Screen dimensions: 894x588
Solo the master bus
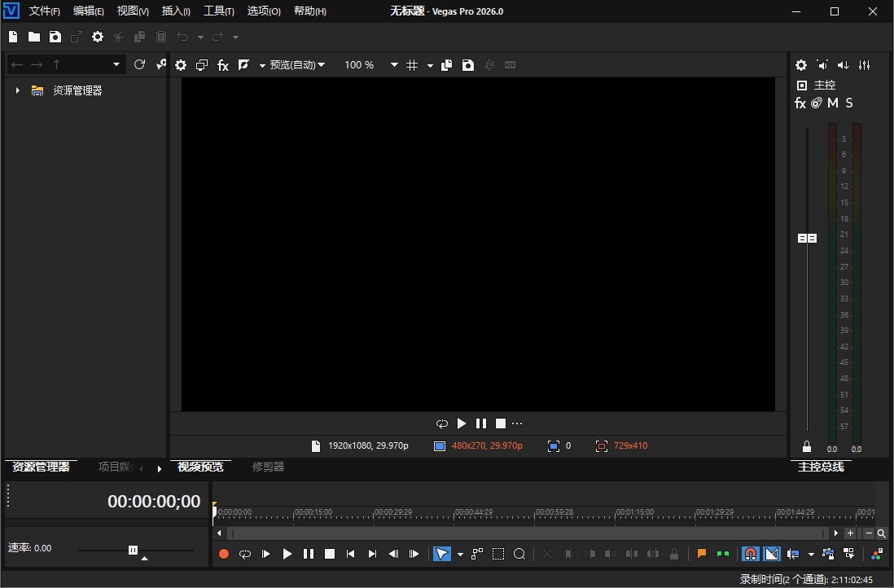tap(849, 103)
